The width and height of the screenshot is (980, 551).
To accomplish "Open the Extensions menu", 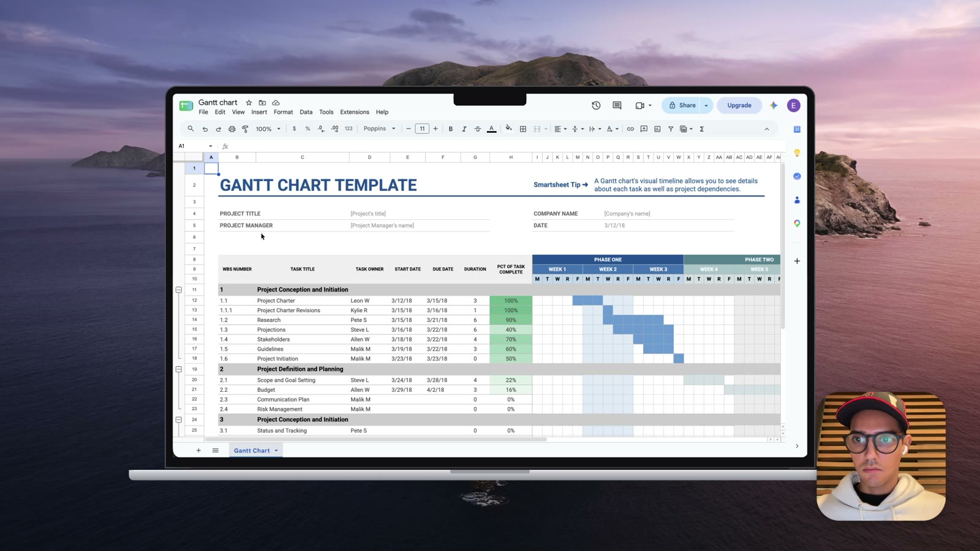I will click(355, 112).
